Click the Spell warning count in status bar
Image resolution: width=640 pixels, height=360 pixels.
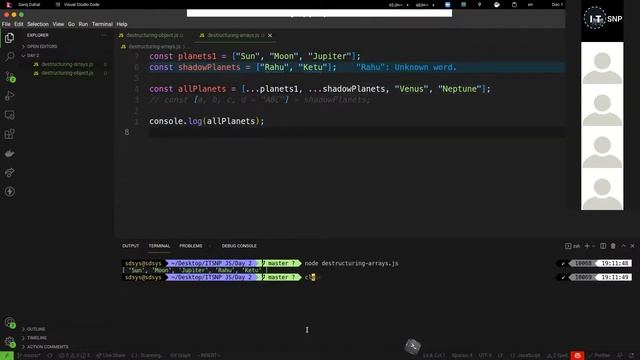pos(557,356)
